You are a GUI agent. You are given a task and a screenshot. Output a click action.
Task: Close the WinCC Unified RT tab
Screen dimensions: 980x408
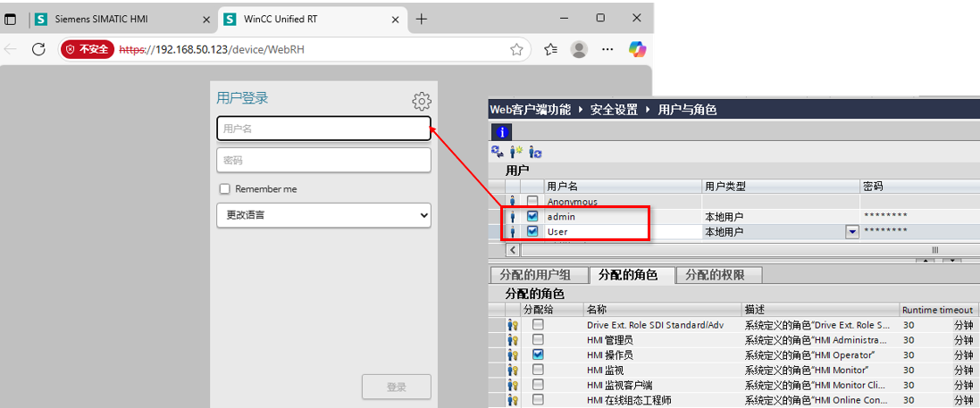[395, 20]
